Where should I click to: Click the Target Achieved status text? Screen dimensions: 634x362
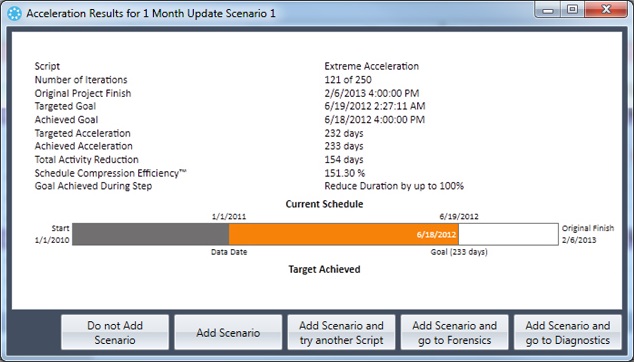[x=324, y=269]
